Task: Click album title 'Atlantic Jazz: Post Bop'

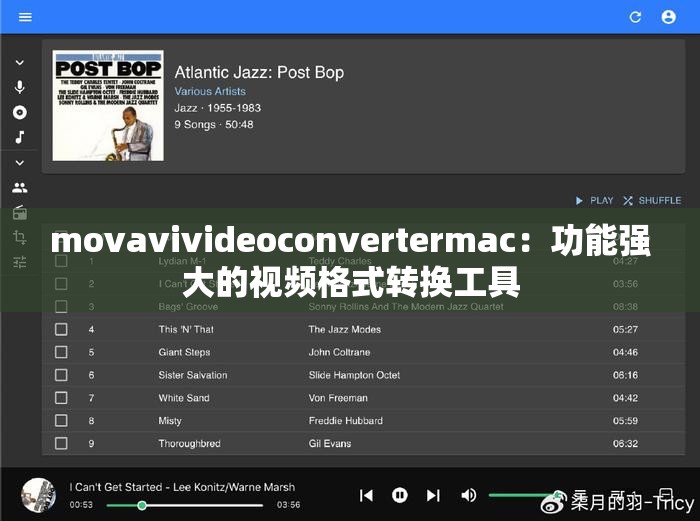Action: tap(259, 72)
